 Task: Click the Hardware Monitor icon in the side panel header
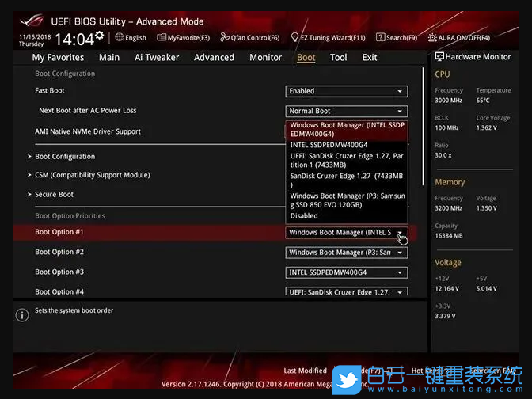(x=440, y=57)
